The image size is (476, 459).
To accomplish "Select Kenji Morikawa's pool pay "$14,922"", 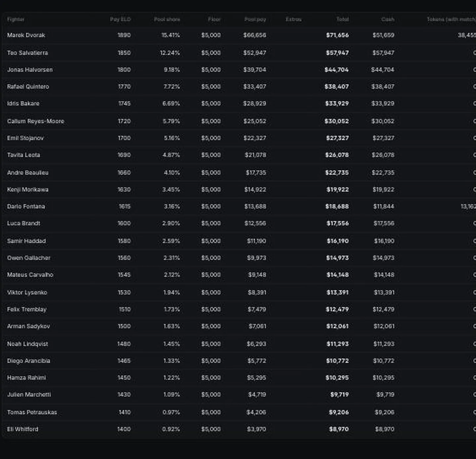I will (255, 190).
